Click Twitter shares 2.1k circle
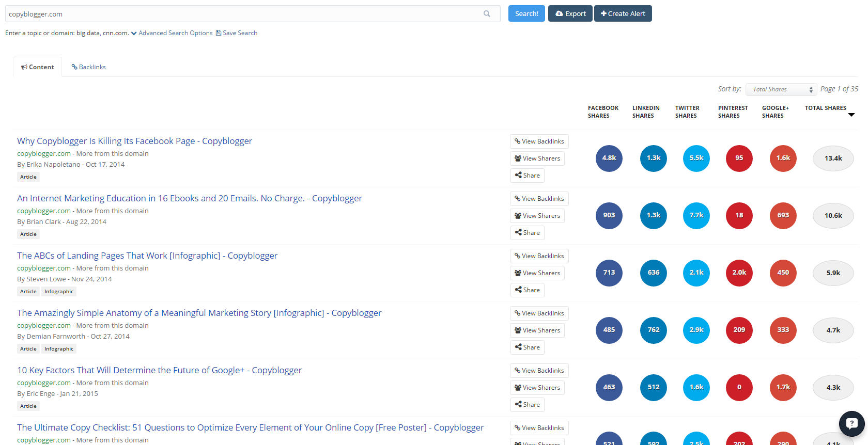The image size is (868, 445). pyautogui.click(x=696, y=273)
